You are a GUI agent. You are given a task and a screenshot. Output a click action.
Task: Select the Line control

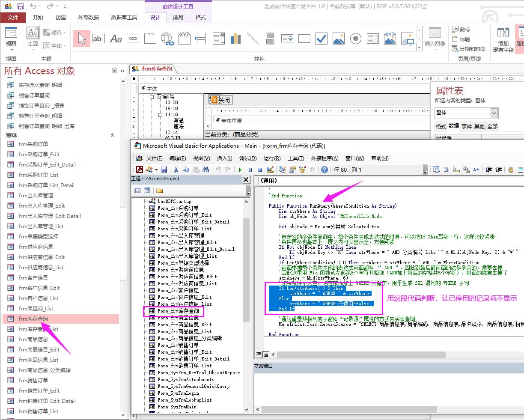(x=253, y=39)
